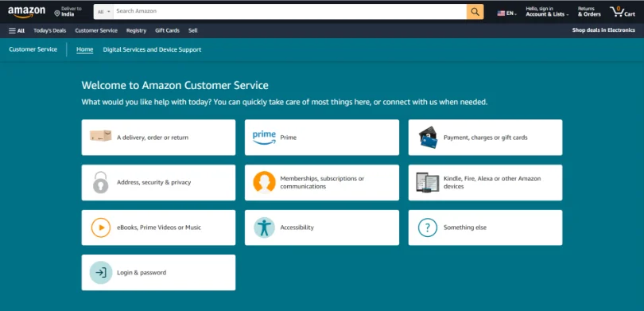Click the US flag language icon

pyautogui.click(x=501, y=14)
